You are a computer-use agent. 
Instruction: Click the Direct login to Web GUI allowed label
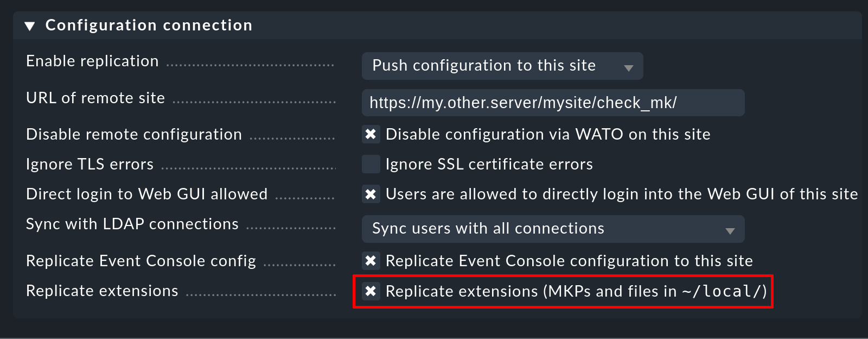click(x=147, y=194)
